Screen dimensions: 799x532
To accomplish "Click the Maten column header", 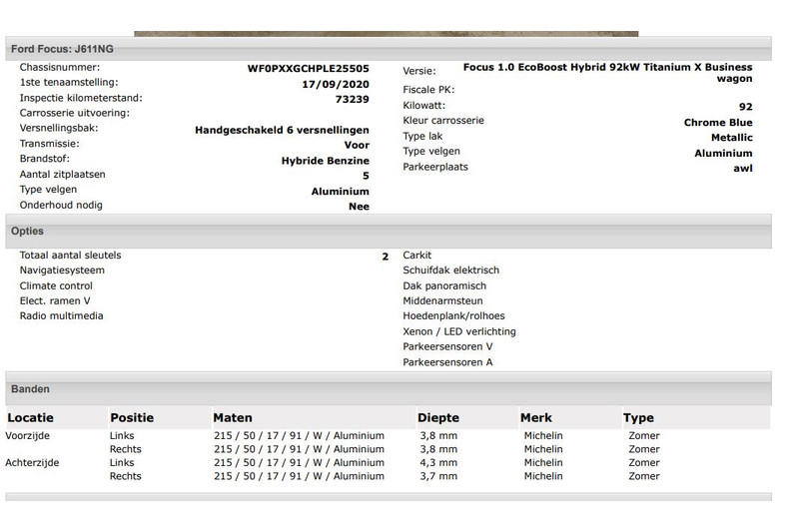I will click(x=233, y=417).
